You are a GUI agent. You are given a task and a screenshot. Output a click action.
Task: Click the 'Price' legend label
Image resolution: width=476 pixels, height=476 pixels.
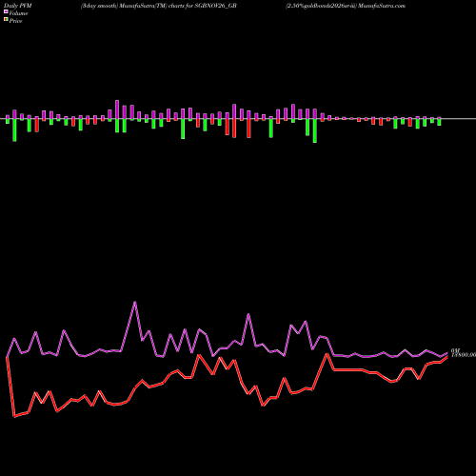[x=15, y=21]
